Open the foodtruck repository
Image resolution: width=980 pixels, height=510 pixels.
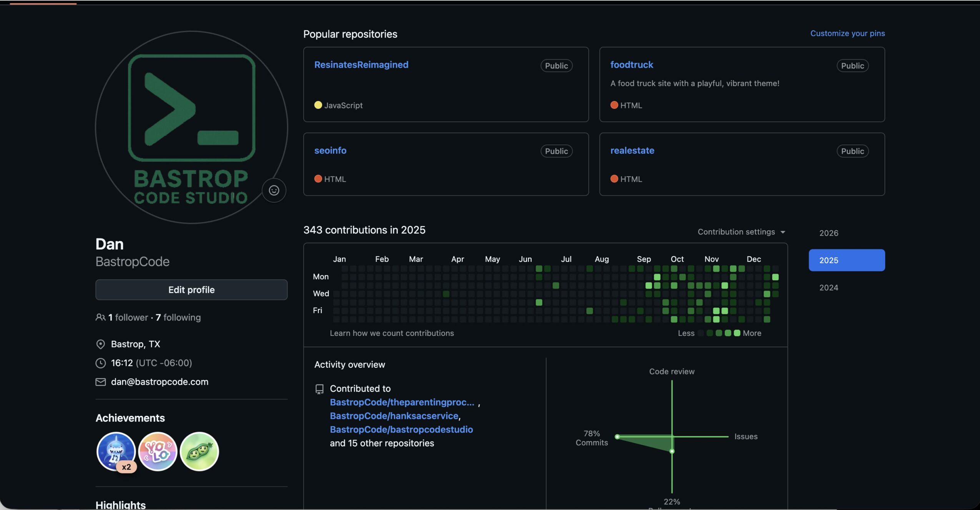click(x=631, y=65)
